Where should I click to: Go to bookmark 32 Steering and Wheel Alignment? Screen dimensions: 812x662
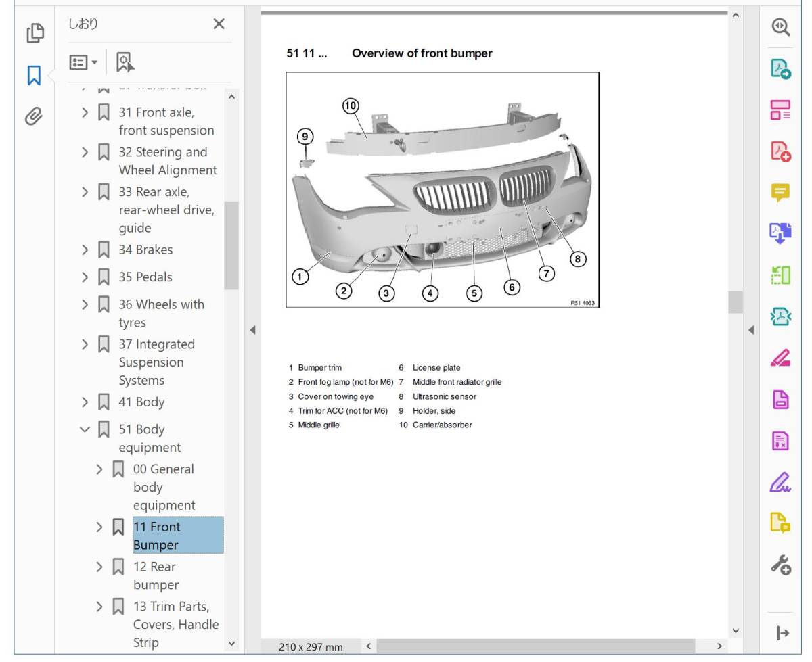(168, 161)
